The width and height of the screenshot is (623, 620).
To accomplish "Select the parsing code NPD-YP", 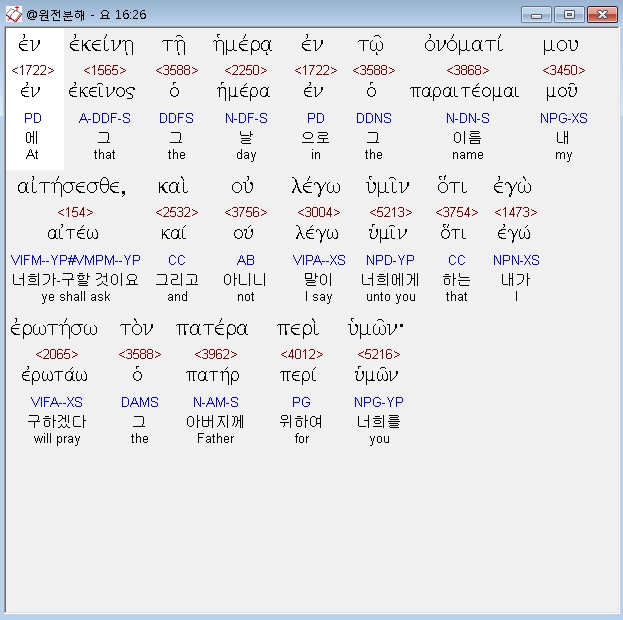I will point(390,260).
